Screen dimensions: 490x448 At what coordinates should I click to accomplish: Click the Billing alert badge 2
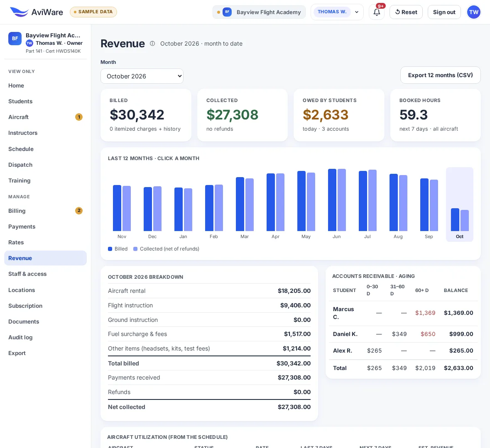(79, 211)
